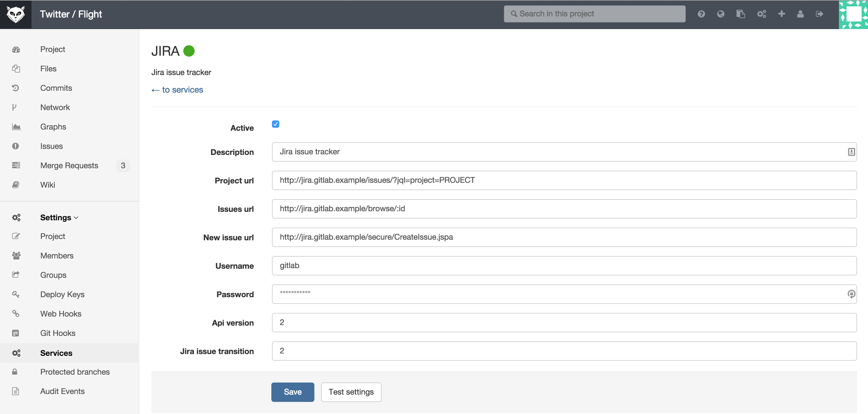
Task: Open Deploy Keys settings
Action: [62, 294]
